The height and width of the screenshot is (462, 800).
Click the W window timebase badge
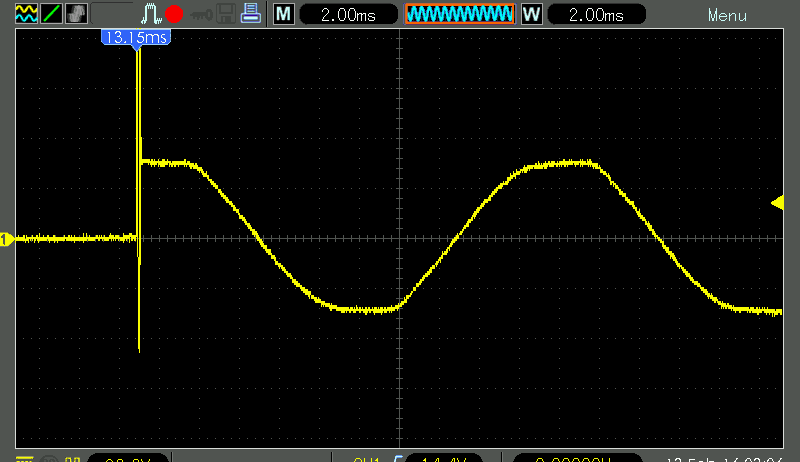click(x=532, y=14)
